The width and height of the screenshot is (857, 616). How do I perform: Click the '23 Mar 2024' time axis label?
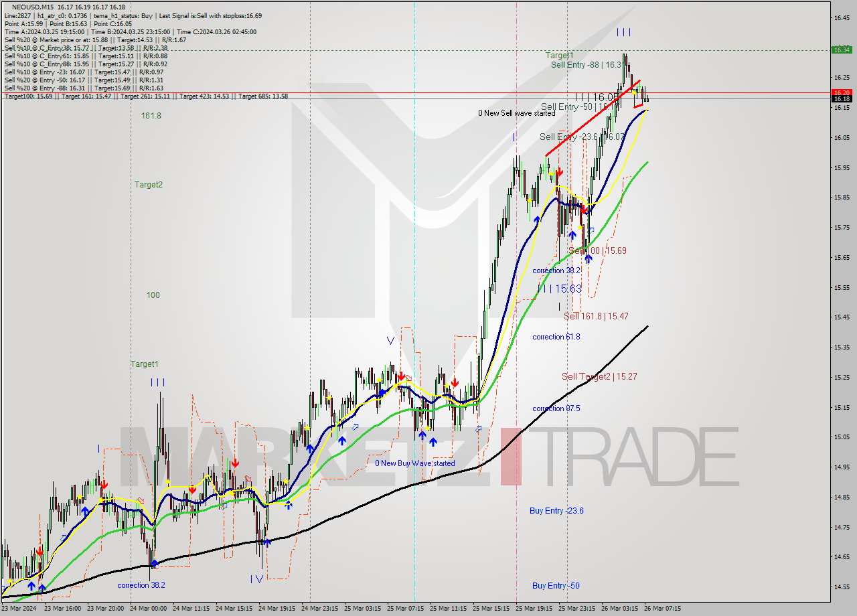(x=19, y=609)
